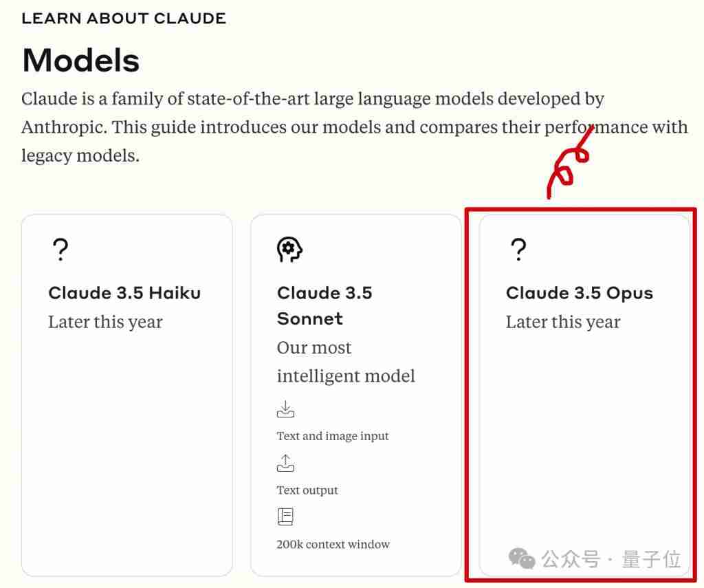Click the input tray download icon
The image size is (704, 588).
[x=285, y=409]
